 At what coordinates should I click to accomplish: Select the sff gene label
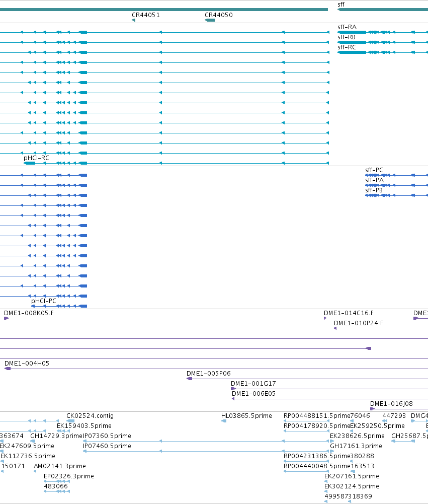(x=341, y=5)
